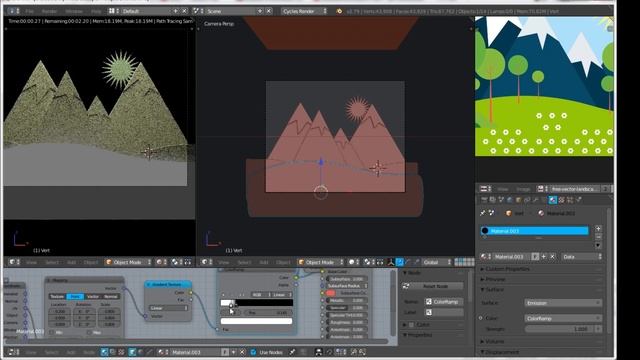Screen dimensions: 640x360
Task: Click the scene layer buttons grid
Action: click(464, 262)
